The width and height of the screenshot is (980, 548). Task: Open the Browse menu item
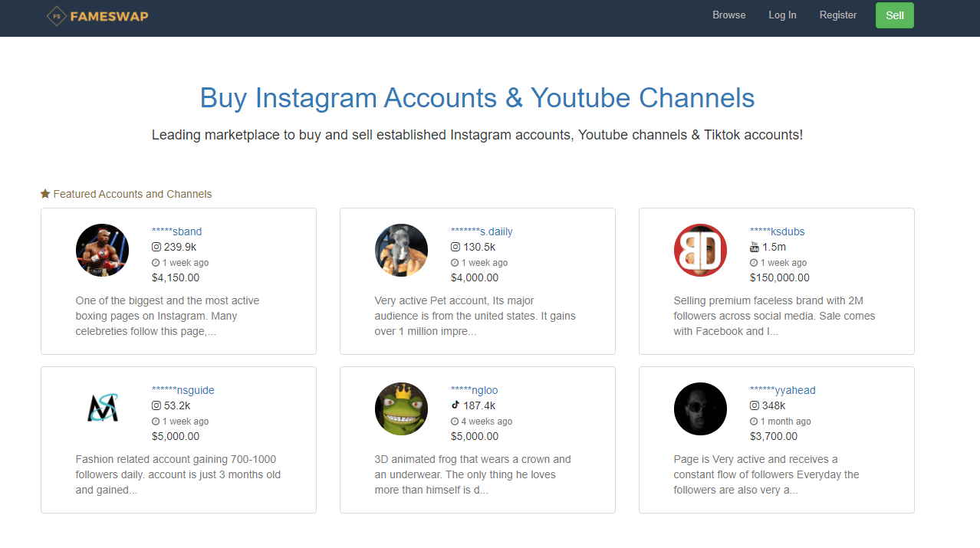point(728,15)
